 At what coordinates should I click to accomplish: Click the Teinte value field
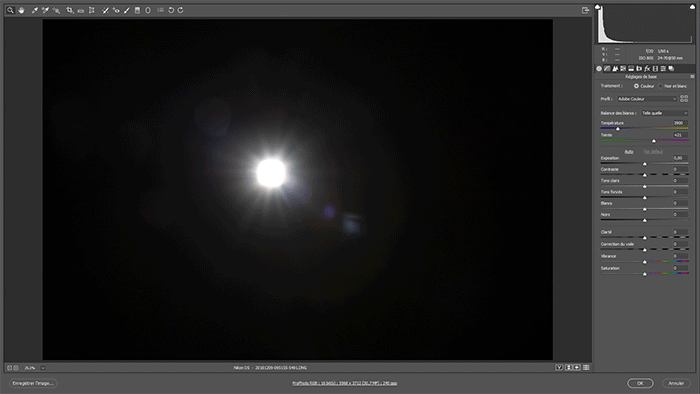tap(680, 135)
